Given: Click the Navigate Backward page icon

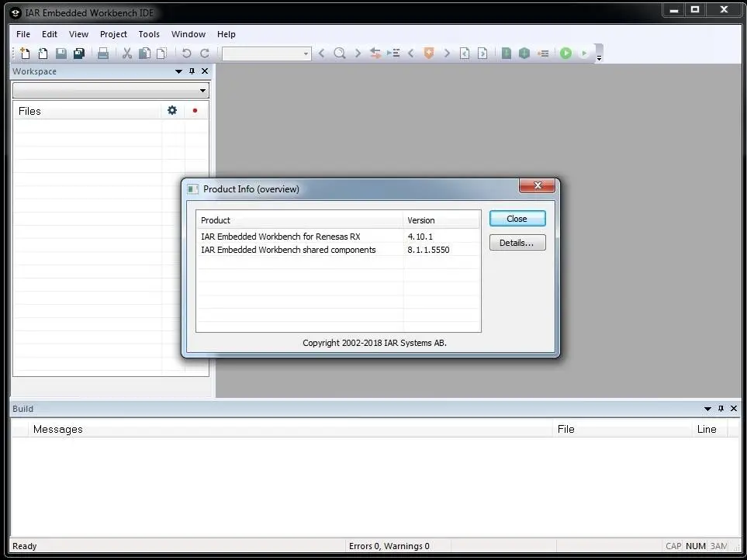Looking at the screenshot, I should point(465,54).
